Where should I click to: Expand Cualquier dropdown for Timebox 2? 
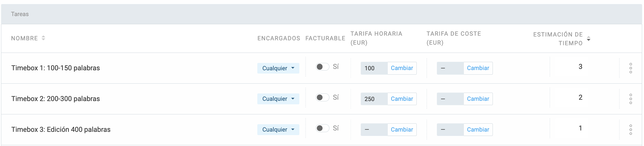pos(278,99)
